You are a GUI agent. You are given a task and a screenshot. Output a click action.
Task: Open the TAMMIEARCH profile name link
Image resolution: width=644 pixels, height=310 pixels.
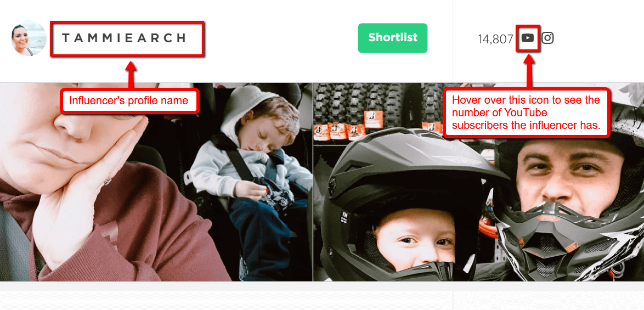125,38
